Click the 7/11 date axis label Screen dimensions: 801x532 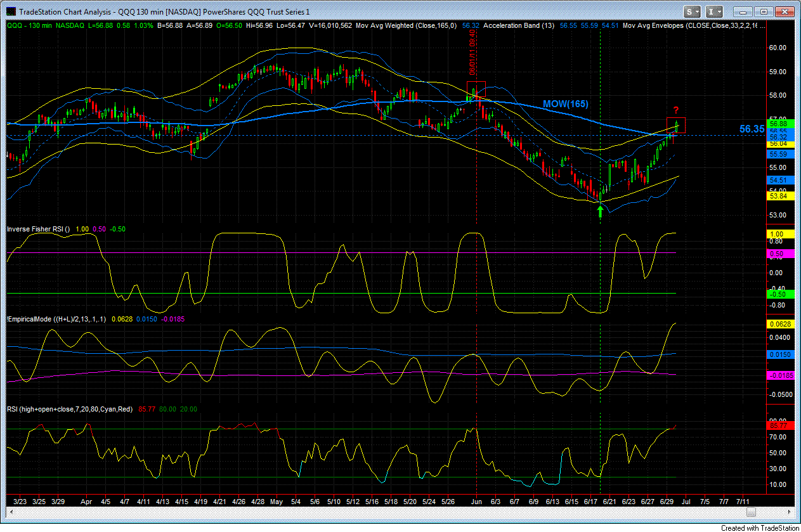743,501
